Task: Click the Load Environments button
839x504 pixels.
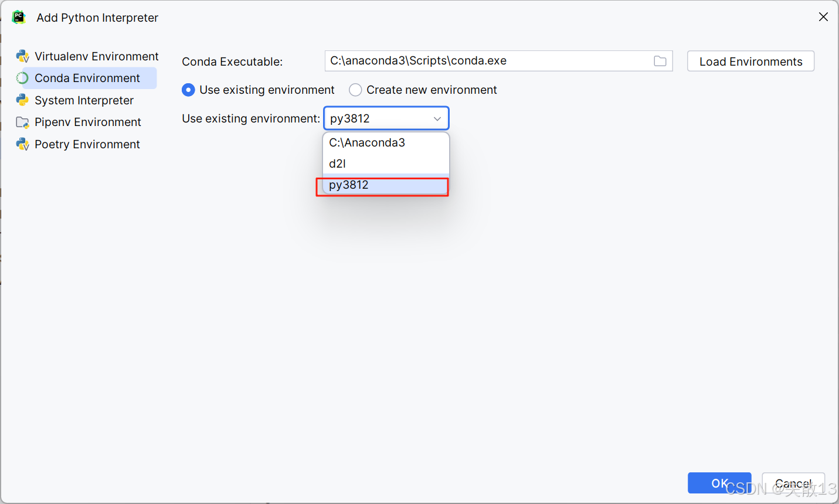Action: coord(750,62)
